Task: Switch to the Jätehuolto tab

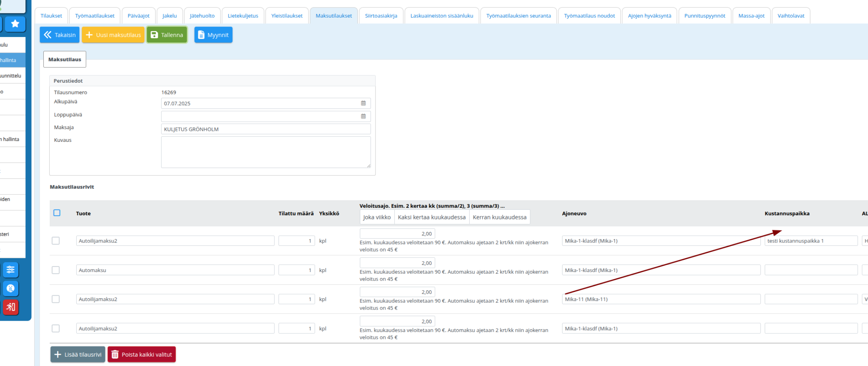Action: 202,16
